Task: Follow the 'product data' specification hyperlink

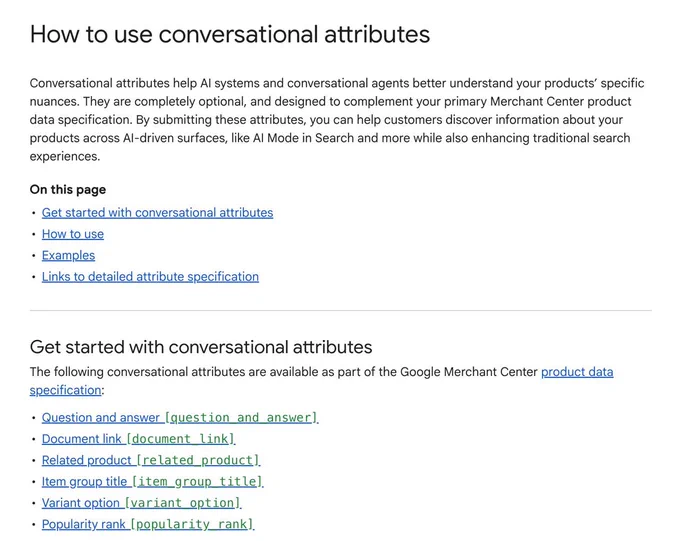Action: [577, 372]
